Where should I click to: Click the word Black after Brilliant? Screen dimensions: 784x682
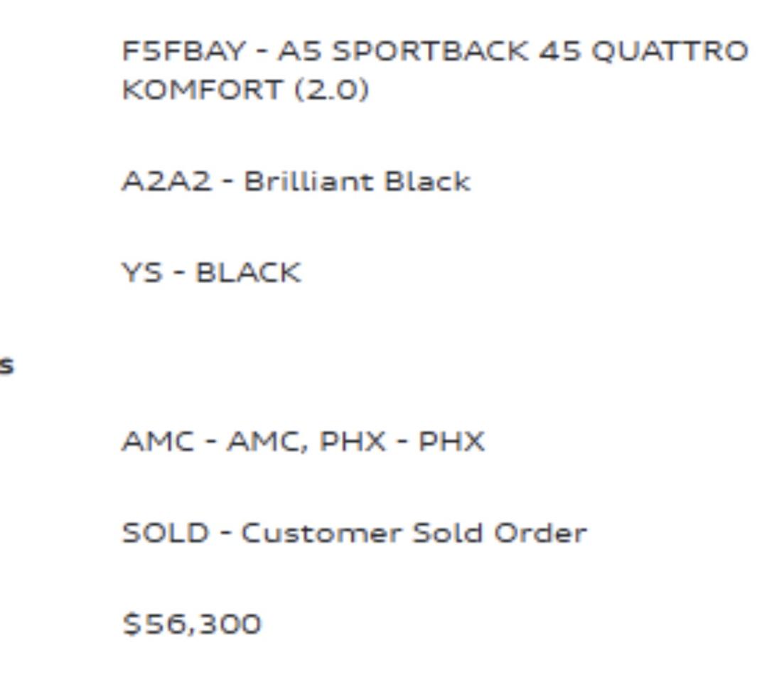click(x=427, y=181)
